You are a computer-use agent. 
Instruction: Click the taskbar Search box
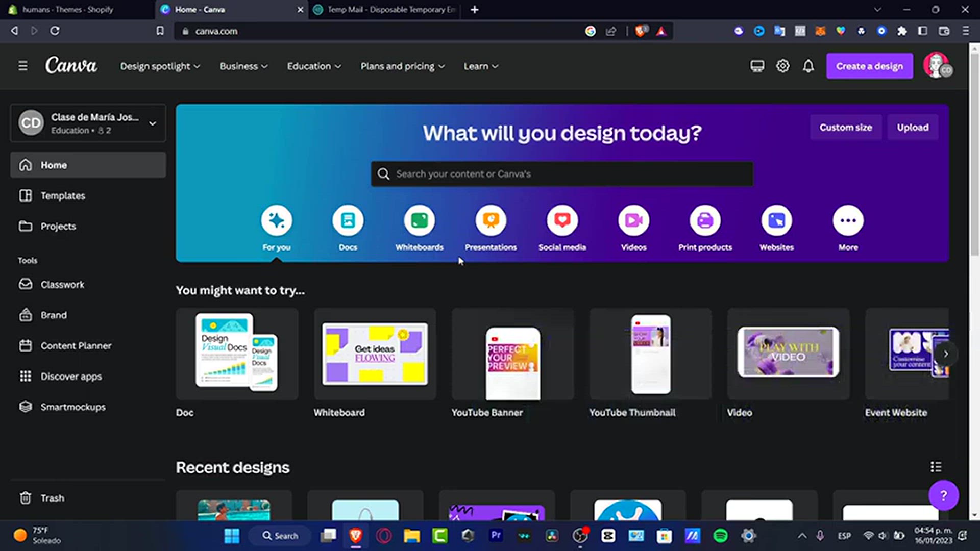pyautogui.click(x=280, y=535)
